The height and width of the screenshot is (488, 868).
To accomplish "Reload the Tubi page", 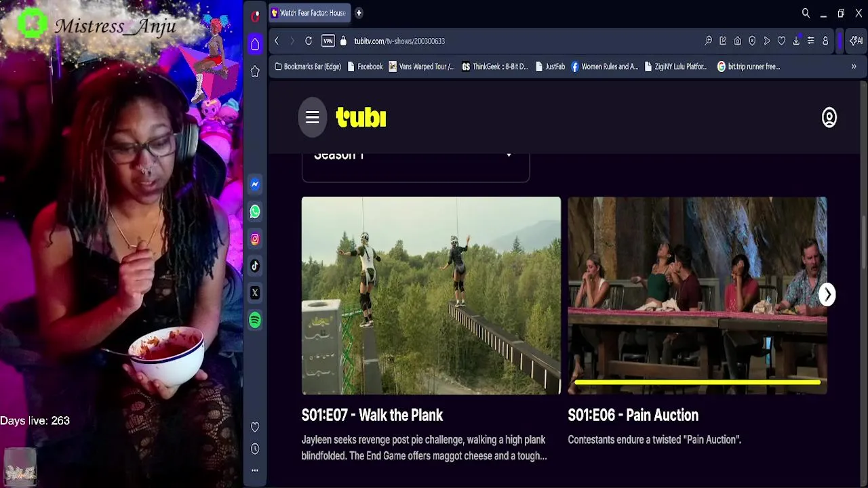I will (x=309, y=41).
